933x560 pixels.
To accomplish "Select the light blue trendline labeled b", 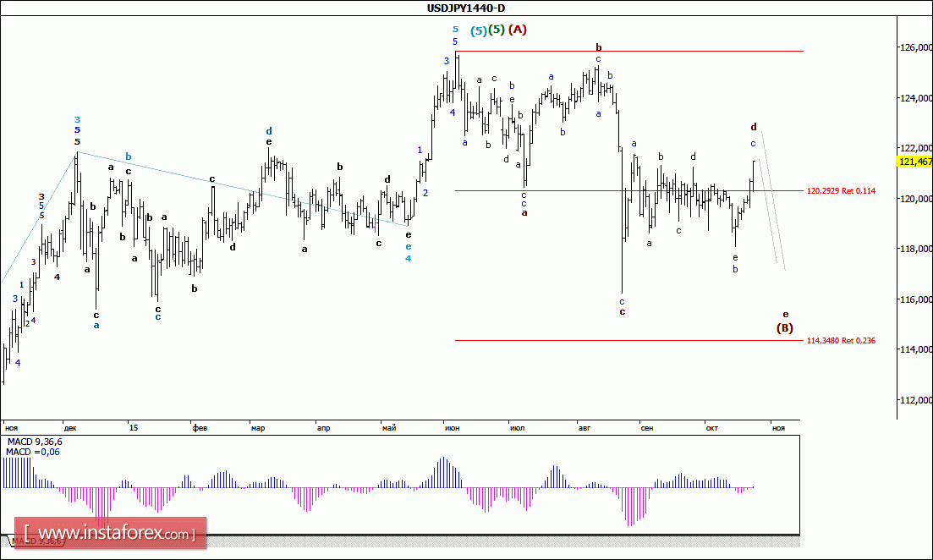I will (x=243, y=189).
